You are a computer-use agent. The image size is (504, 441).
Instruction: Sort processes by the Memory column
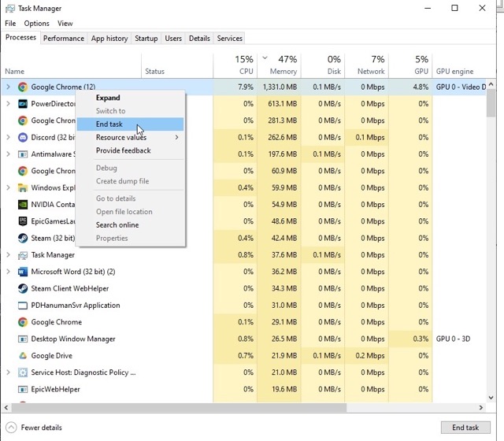[280, 65]
